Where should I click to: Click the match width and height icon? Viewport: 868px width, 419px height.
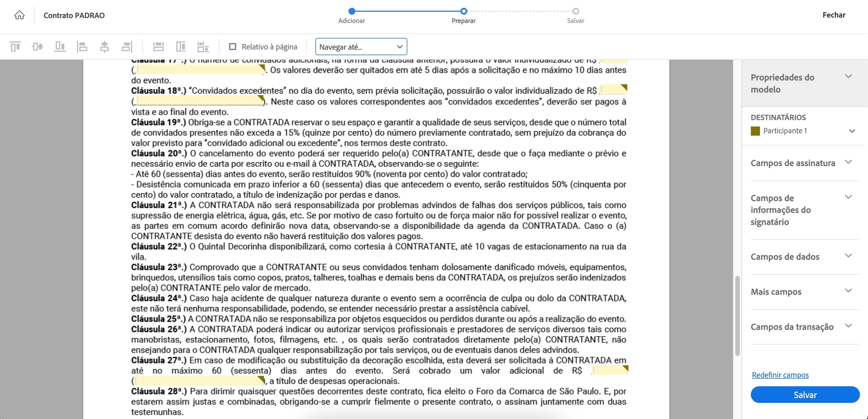click(203, 47)
